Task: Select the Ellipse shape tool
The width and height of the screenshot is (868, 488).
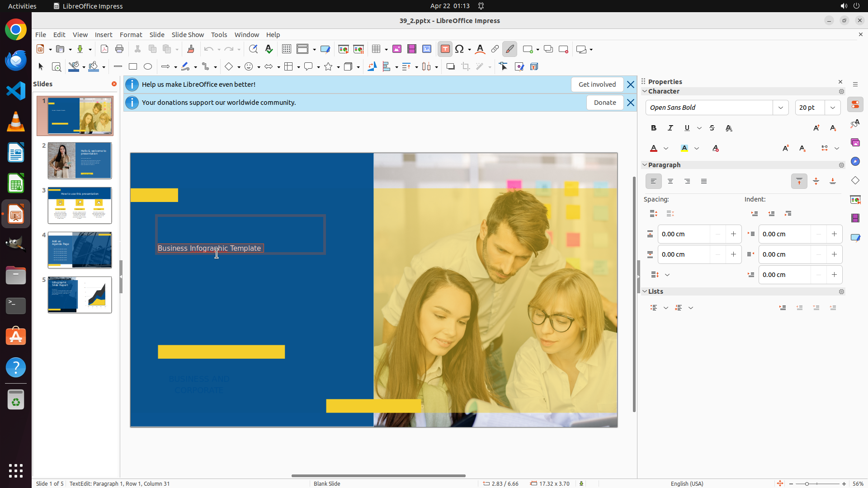Action: tap(148, 67)
